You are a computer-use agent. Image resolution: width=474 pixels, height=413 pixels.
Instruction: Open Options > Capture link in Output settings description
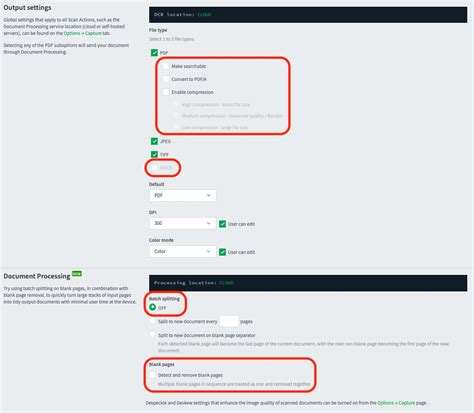(83, 33)
